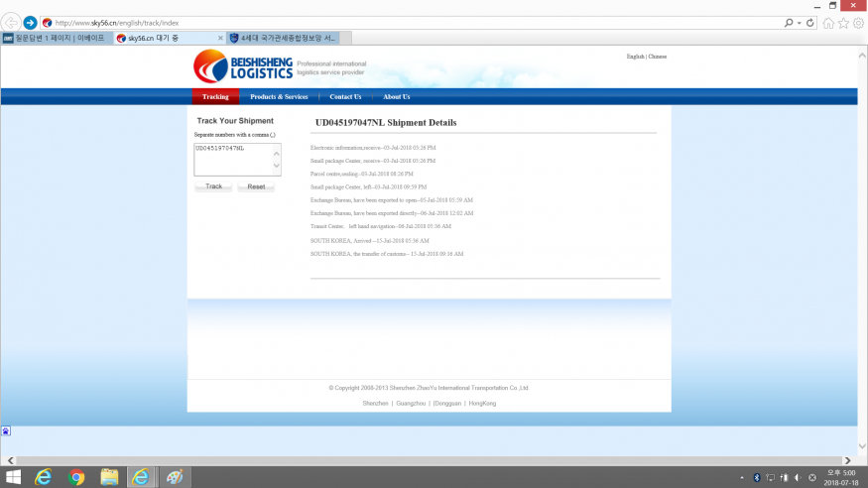Click the refresh icon in the address bar
This screenshot has width=868, height=488.
click(810, 22)
